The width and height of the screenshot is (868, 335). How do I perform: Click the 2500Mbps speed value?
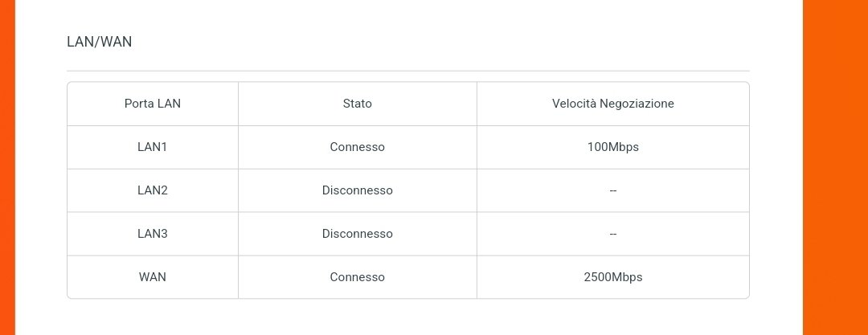point(612,277)
